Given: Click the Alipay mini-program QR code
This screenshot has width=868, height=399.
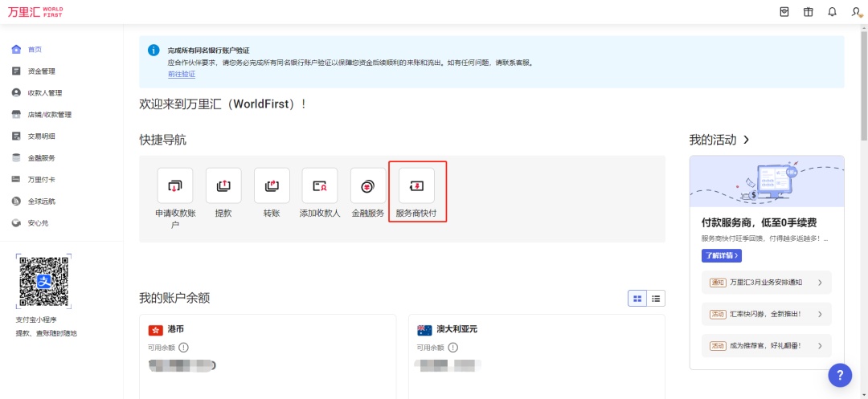Looking at the screenshot, I should tap(43, 282).
